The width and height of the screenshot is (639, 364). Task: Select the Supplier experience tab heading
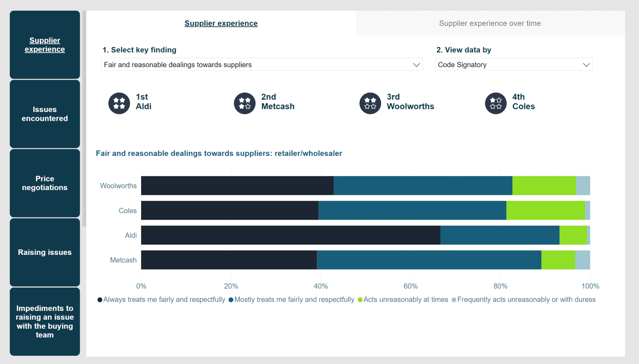tap(221, 23)
